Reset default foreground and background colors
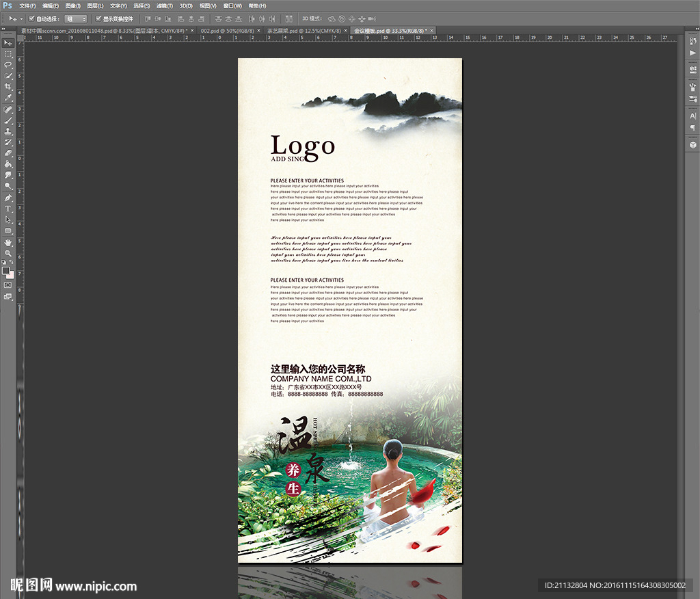The width and height of the screenshot is (700, 599). 4,262
